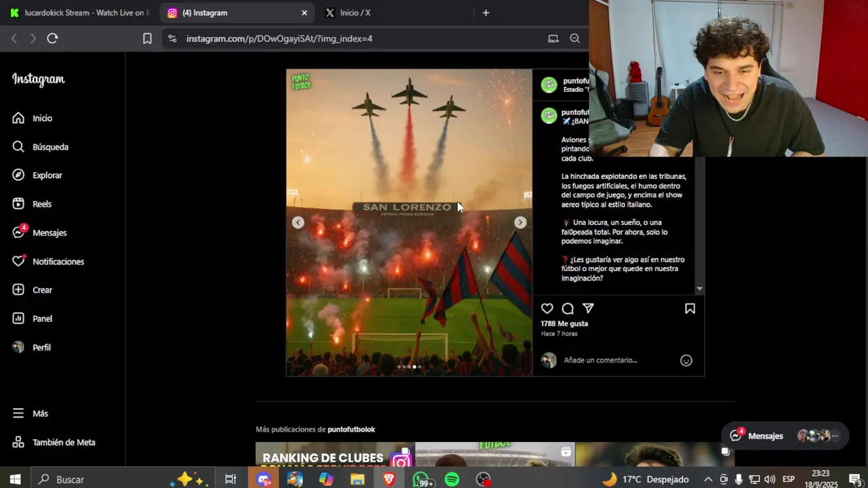Open the notification center icon
Image resolution: width=868 pixels, height=488 pixels.
pyautogui.click(x=855, y=479)
